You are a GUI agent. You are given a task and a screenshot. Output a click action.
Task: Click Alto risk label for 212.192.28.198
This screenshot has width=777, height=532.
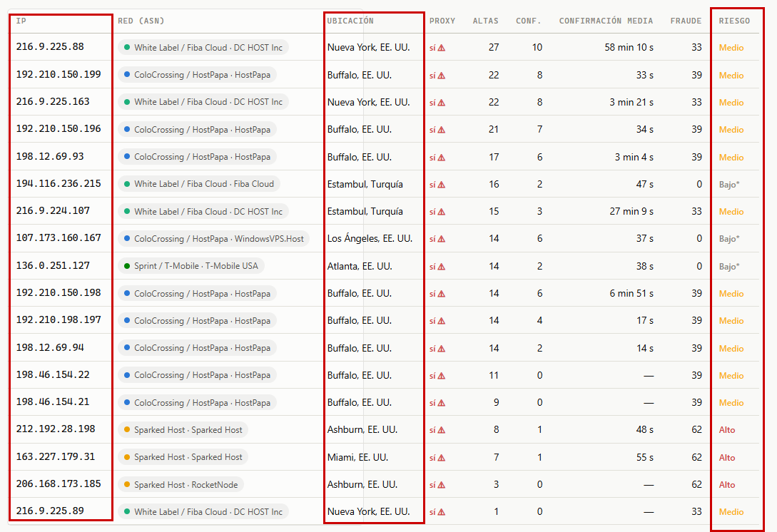click(727, 430)
